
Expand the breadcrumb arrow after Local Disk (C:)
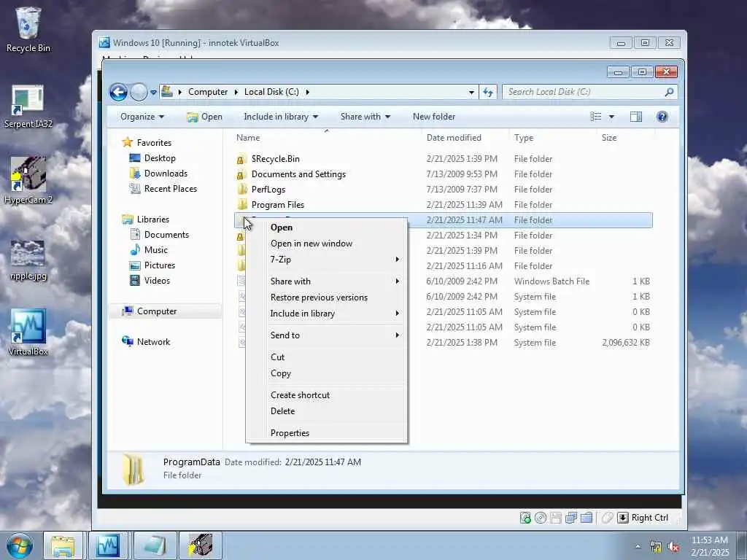pyautogui.click(x=307, y=92)
